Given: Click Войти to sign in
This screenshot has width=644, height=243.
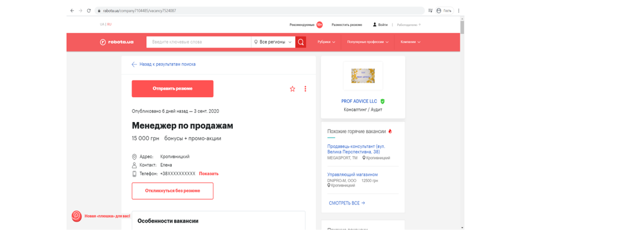Looking at the screenshot, I should (x=380, y=24).
